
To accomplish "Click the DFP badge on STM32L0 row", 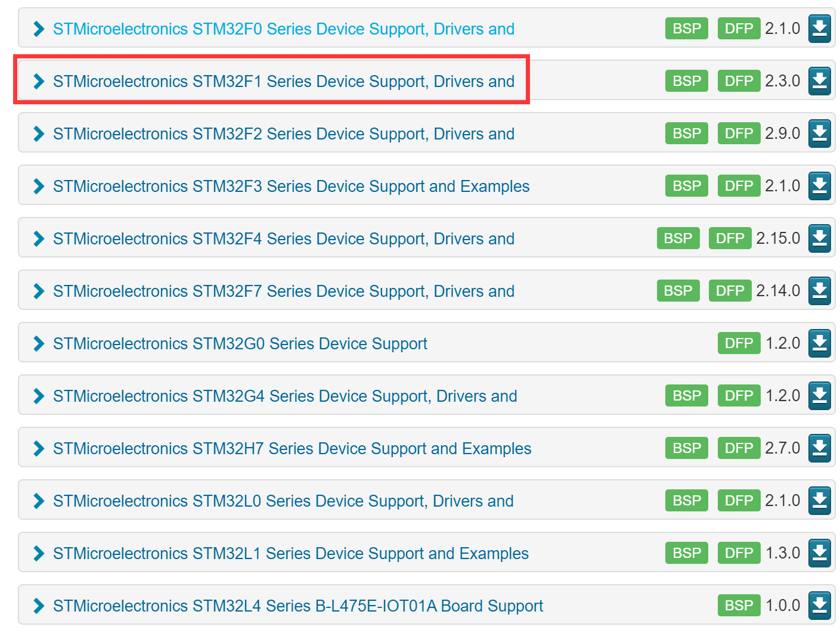I will pyautogui.click(x=739, y=501).
